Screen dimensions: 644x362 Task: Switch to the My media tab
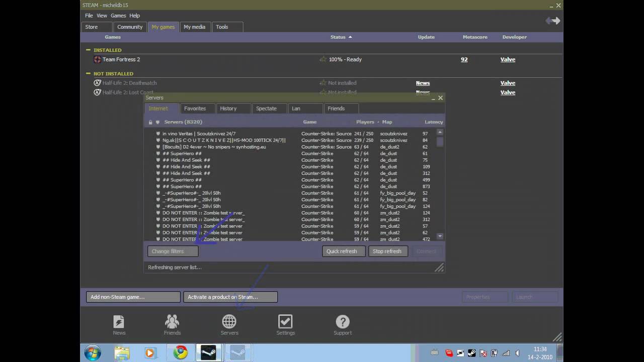click(194, 27)
